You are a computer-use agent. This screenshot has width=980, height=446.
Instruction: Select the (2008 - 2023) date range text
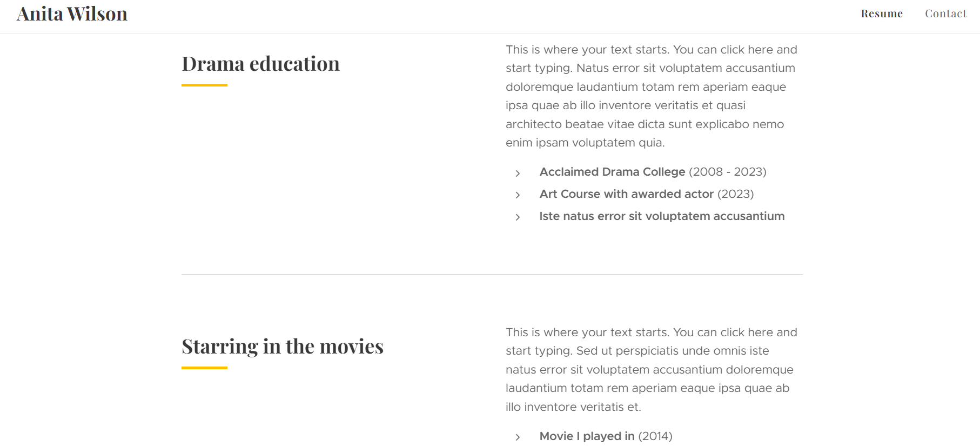pos(727,172)
